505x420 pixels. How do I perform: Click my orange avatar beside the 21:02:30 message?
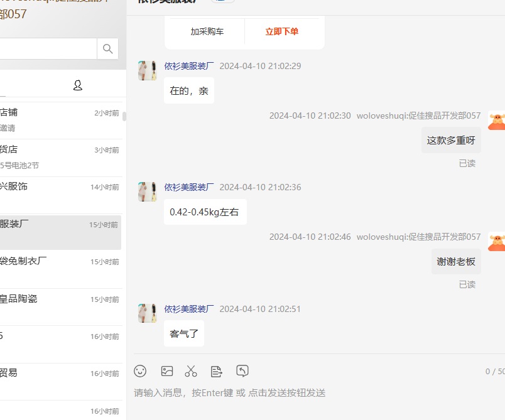(496, 121)
